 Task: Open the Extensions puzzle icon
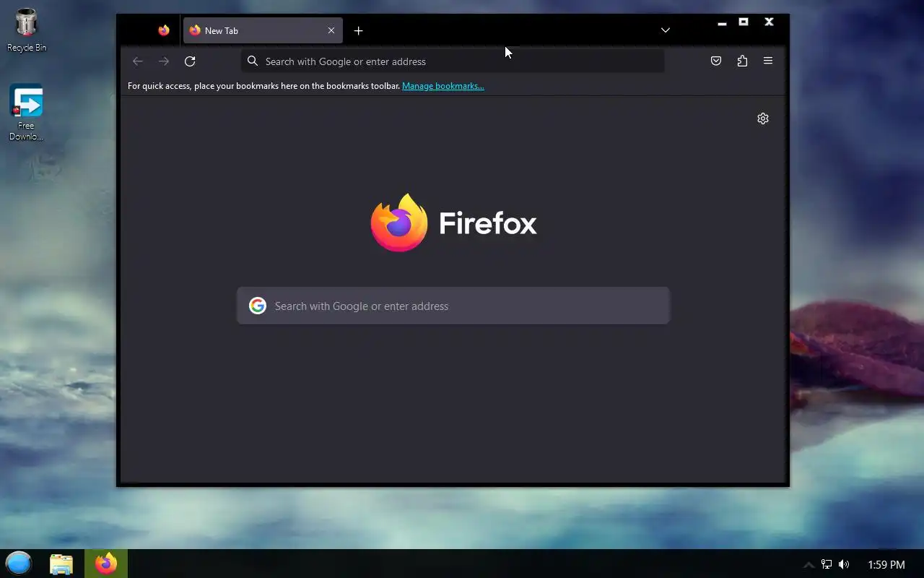[742, 61]
